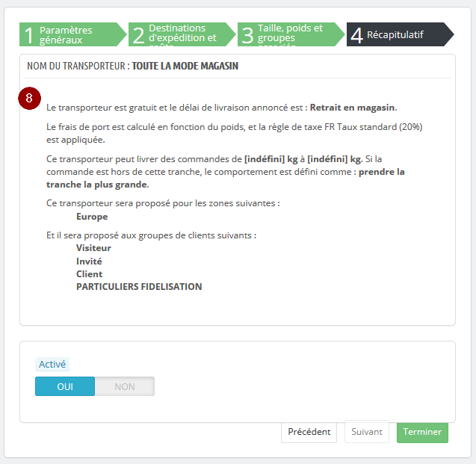Image resolution: width=476 pixels, height=464 pixels.
Task: Click the TOUTE LA MODE MAGASIN carrier name
Action: [185, 66]
